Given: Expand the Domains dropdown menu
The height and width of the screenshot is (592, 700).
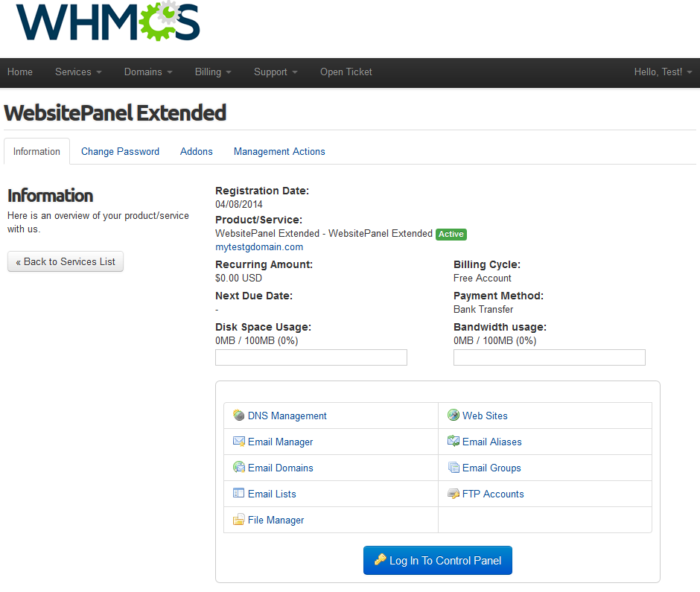Looking at the screenshot, I should click(x=148, y=72).
